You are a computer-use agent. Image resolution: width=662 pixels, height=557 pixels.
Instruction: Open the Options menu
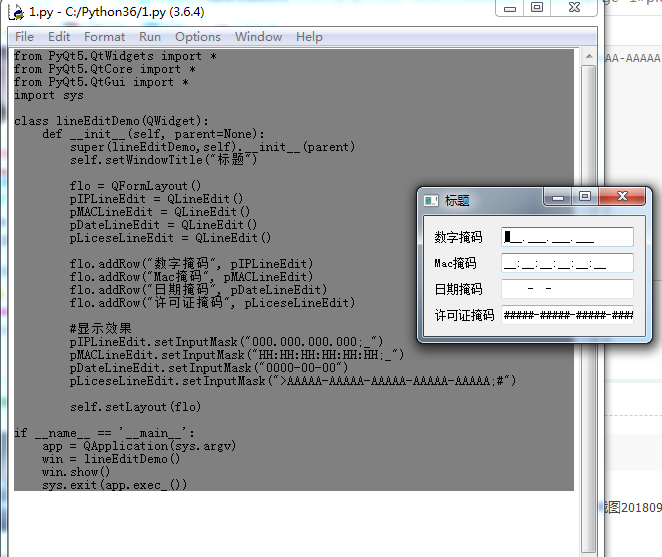coord(198,37)
